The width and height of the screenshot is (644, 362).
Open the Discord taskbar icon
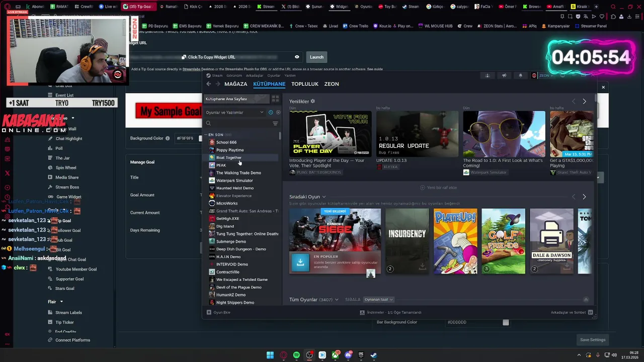(x=348, y=355)
